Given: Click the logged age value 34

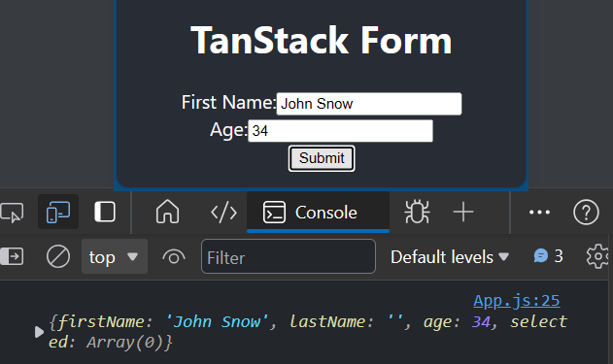Looking at the screenshot, I should [481, 322].
